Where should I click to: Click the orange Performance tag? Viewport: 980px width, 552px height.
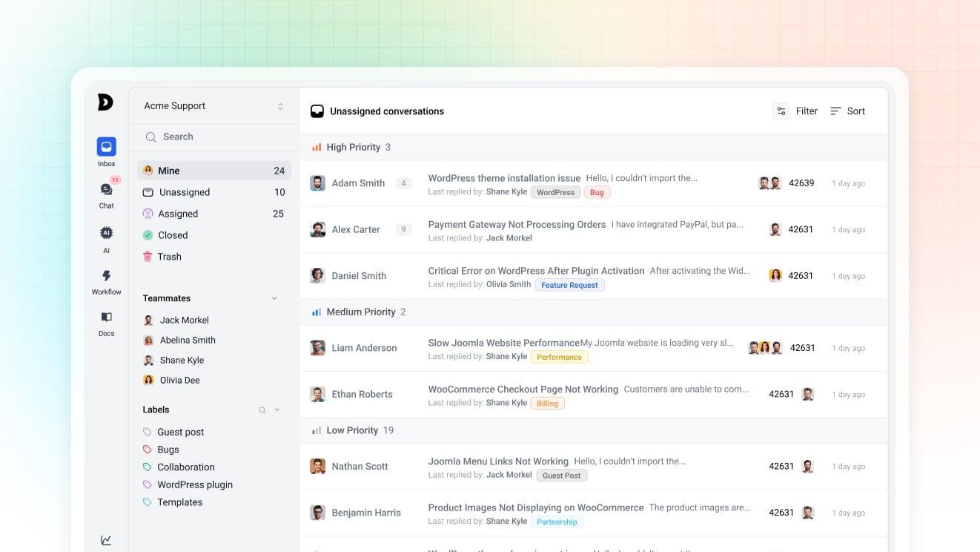[x=559, y=357]
